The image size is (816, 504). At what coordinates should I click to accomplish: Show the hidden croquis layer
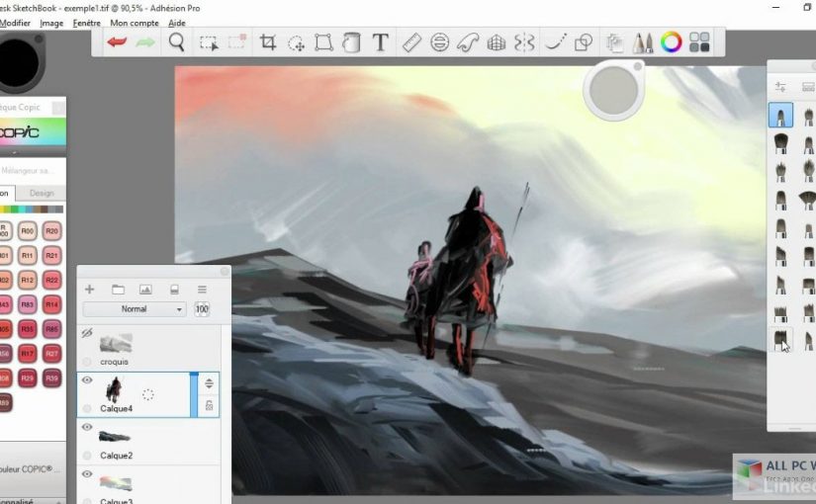[x=87, y=333]
